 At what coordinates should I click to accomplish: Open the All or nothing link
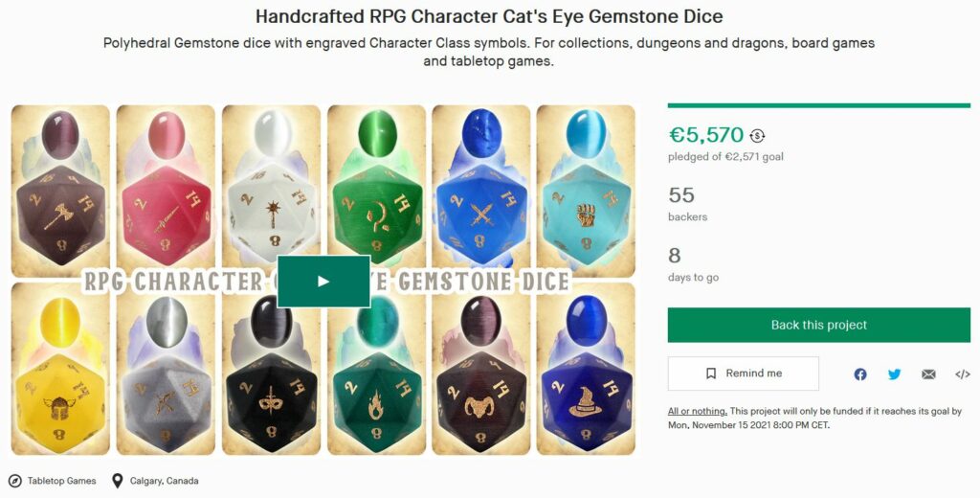pos(697,411)
